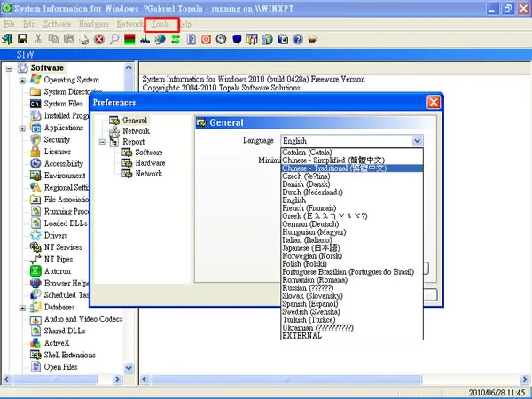Open the File menu
Viewport: 532px width, 399px height.
(9, 24)
